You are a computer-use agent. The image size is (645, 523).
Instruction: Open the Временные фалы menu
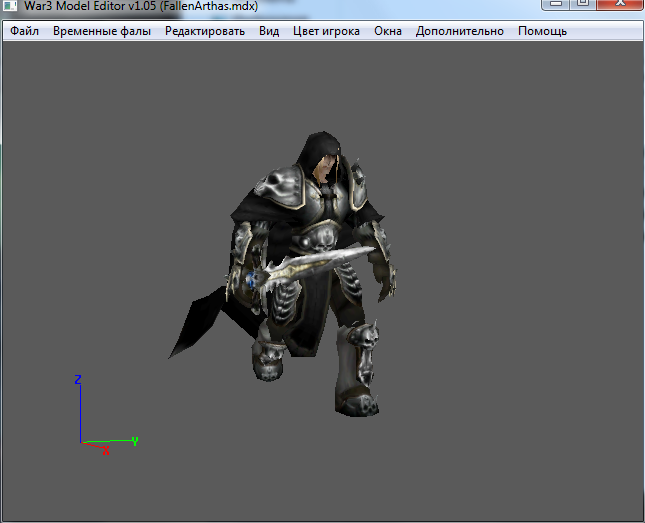click(x=102, y=31)
